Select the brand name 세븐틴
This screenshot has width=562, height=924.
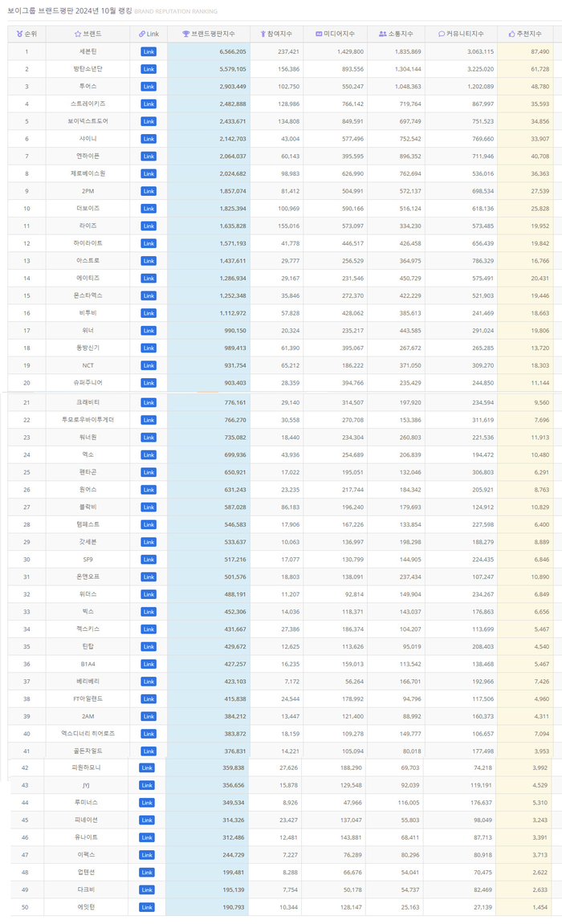tap(88, 52)
